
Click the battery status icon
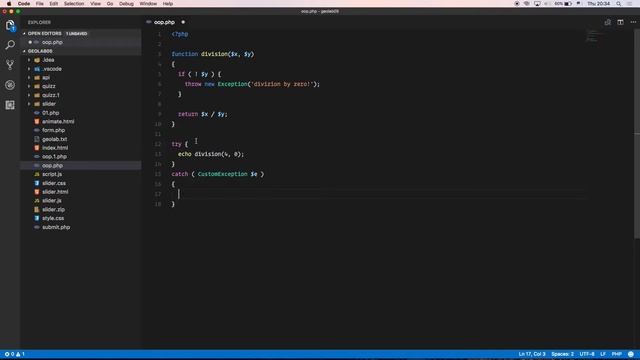(x=568, y=4)
